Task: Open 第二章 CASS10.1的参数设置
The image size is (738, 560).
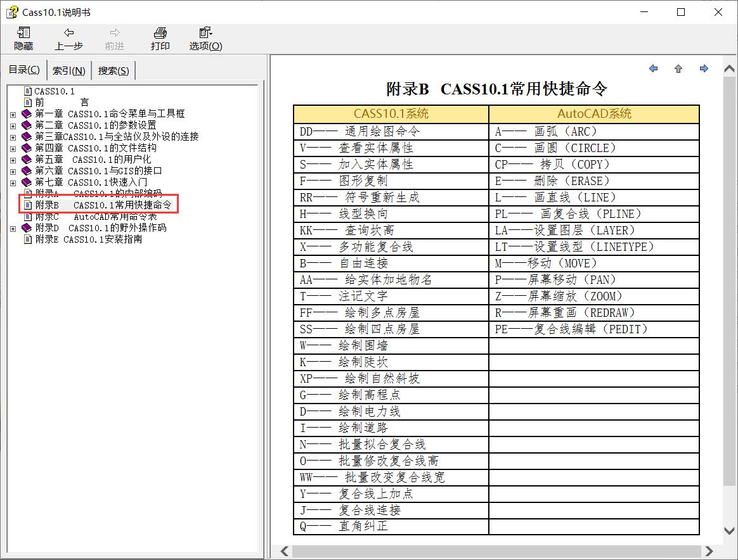Action: 96,125
